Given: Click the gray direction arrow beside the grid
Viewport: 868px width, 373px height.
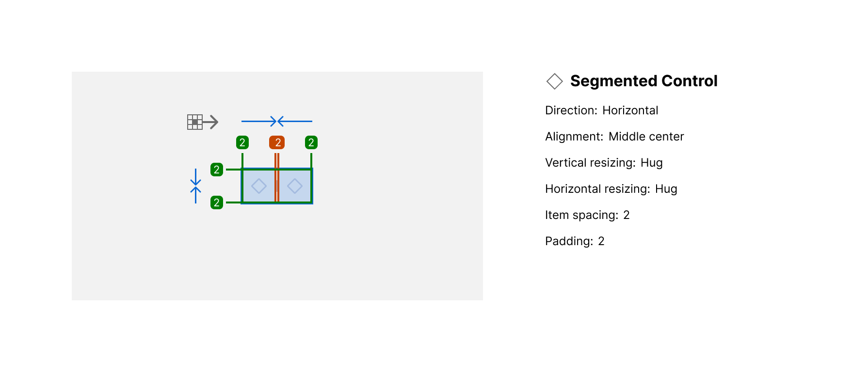Looking at the screenshot, I should click(x=211, y=122).
